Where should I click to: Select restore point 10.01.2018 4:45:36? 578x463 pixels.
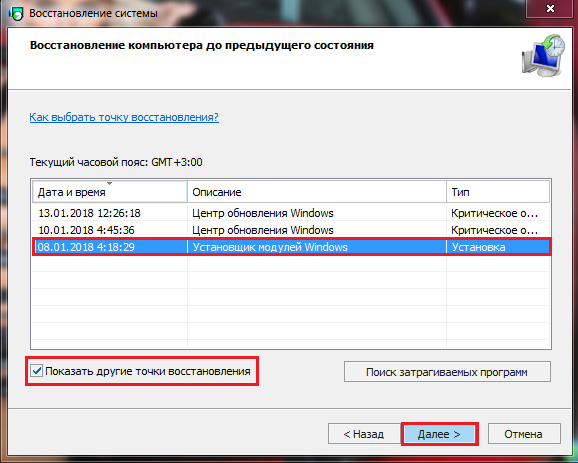(x=291, y=230)
